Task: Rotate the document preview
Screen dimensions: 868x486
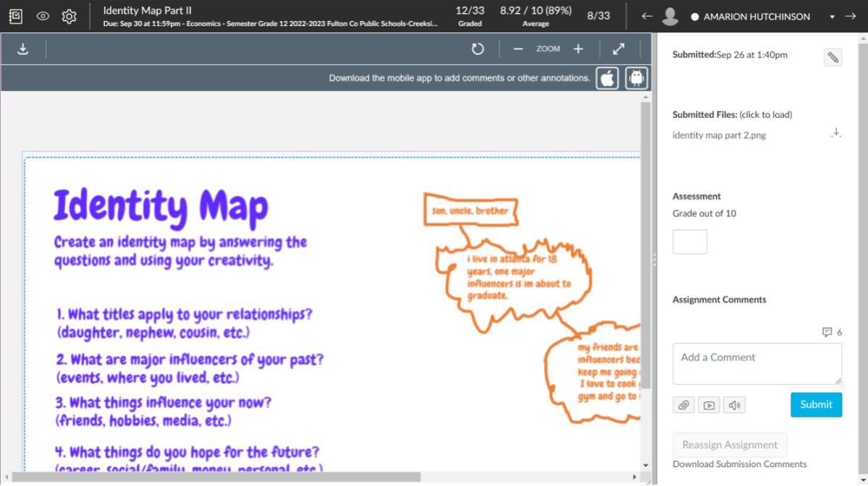Action: tap(477, 49)
